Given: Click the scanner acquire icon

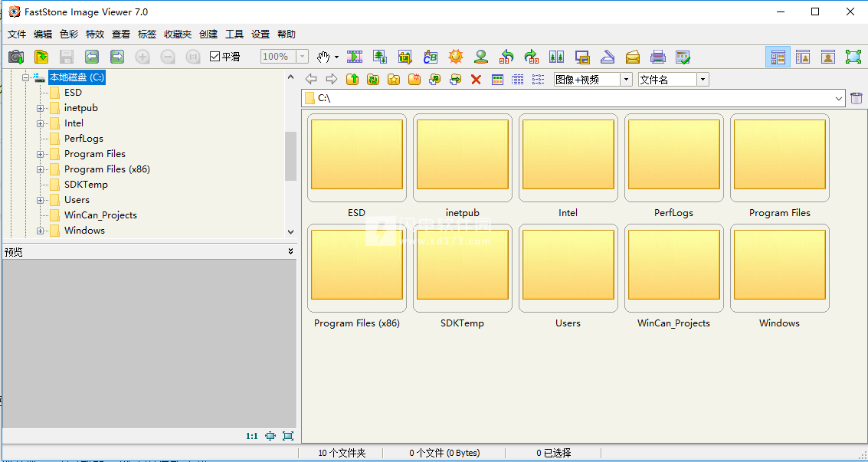Looking at the screenshot, I should (x=608, y=57).
